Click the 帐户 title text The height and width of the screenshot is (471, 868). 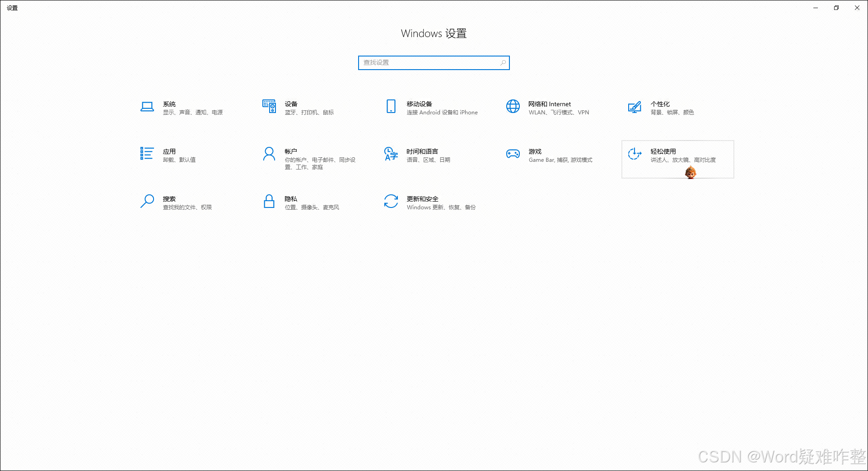pyautogui.click(x=291, y=151)
